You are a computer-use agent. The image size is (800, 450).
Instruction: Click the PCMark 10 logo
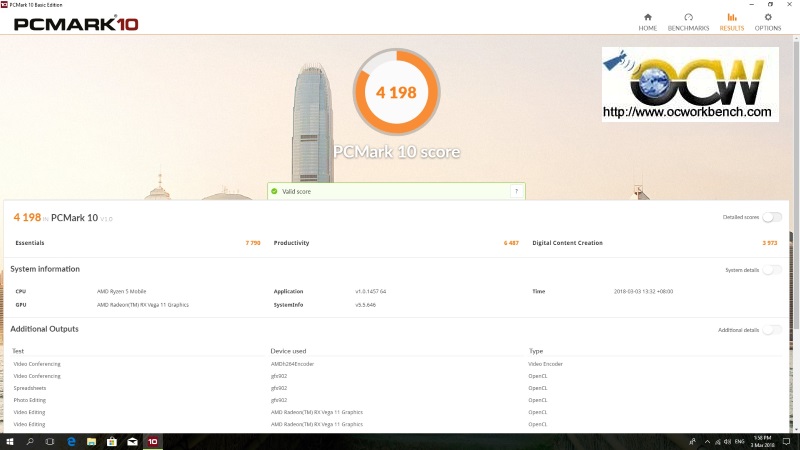(x=76, y=24)
